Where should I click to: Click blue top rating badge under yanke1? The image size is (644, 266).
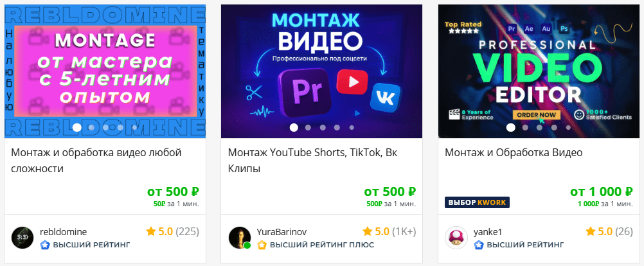(x=478, y=245)
